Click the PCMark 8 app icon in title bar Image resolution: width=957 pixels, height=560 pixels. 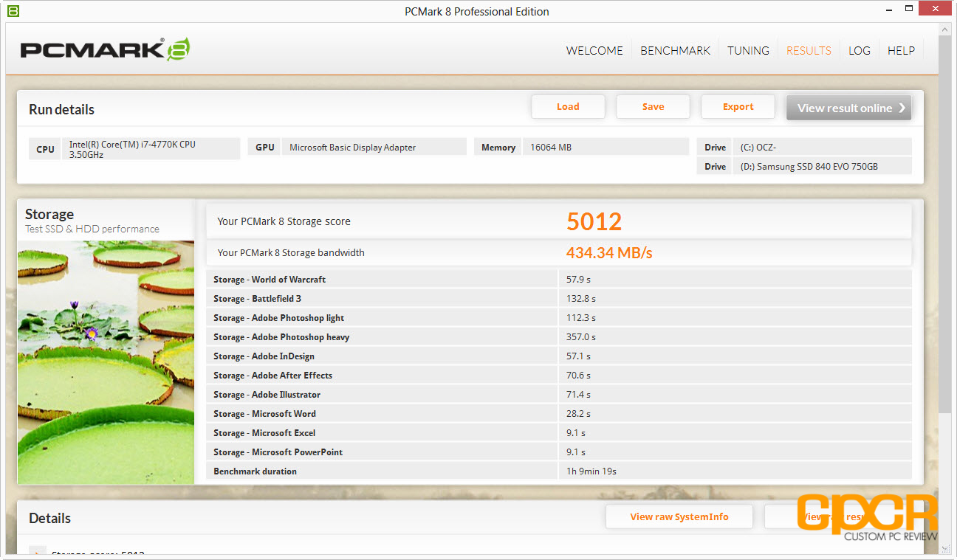13,11
